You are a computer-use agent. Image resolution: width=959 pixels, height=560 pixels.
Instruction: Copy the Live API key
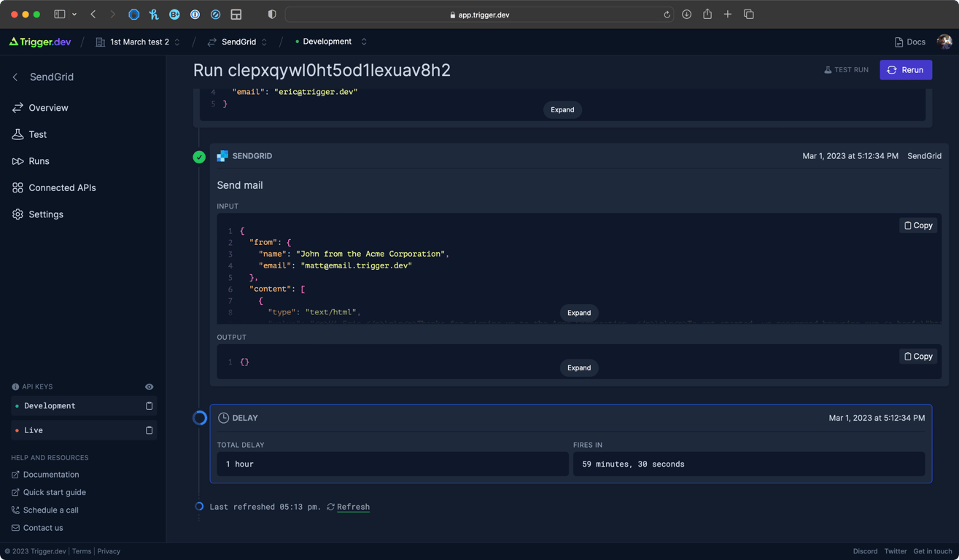150,430
